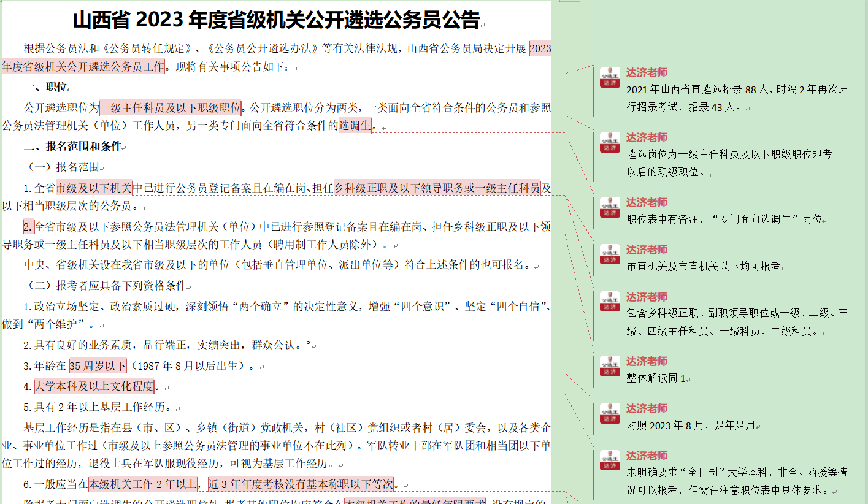Click avatar of 对照2023年8月 comment

tap(609, 413)
